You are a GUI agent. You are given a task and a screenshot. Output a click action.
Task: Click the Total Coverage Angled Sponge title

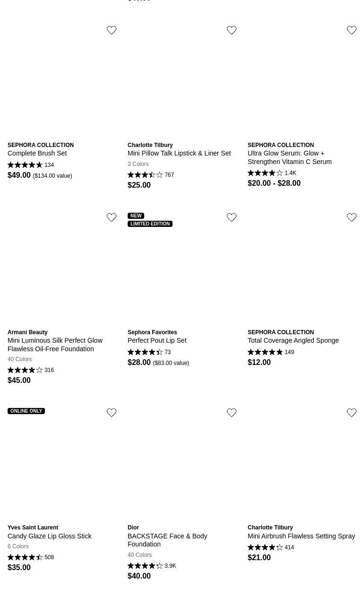[x=293, y=340]
